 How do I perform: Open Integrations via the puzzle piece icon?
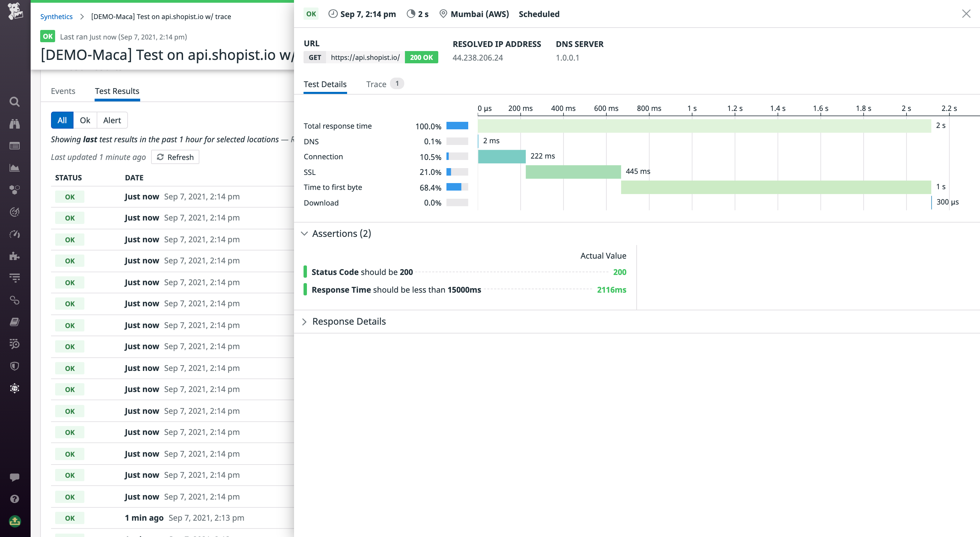(14, 256)
